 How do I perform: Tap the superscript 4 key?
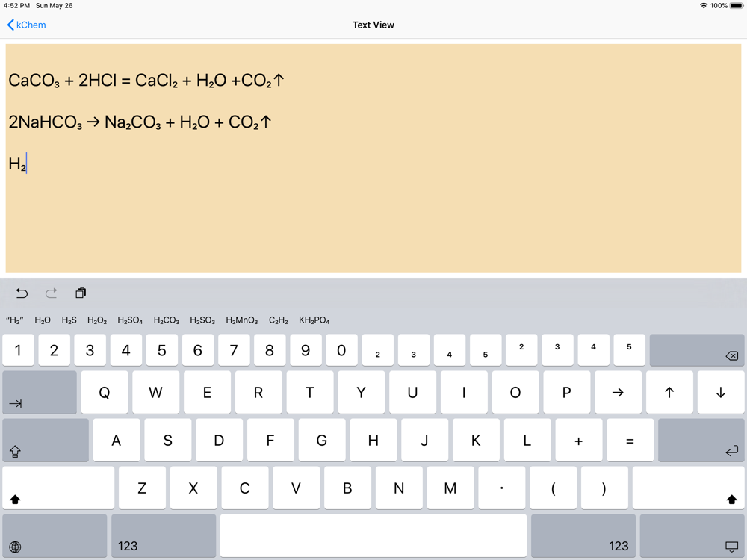[x=593, y=350]
